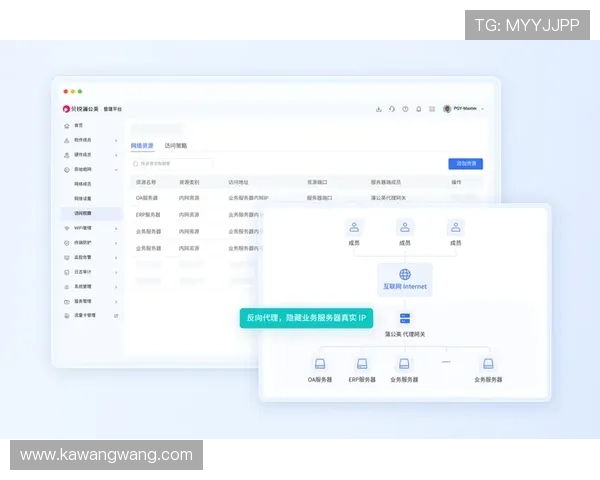Open 网络成员 submenu item
600x480 pixels.
(83, 184)
